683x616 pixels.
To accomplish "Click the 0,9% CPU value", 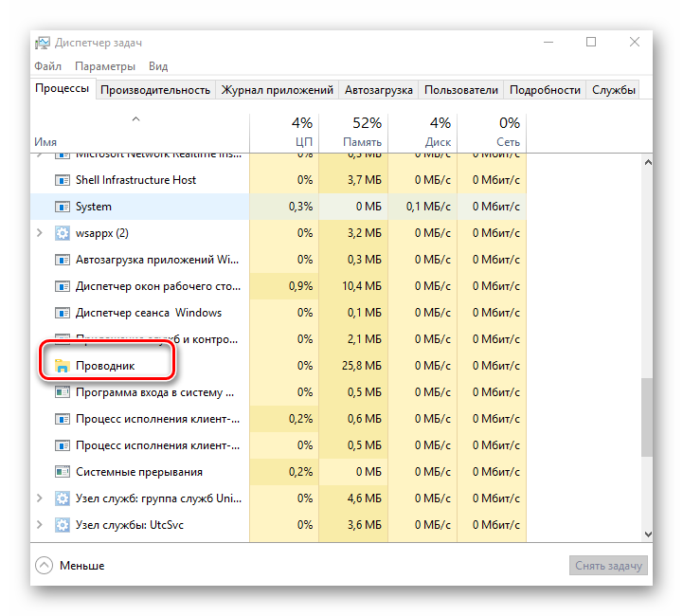I will pyautogui.click(x=300, y=286).
